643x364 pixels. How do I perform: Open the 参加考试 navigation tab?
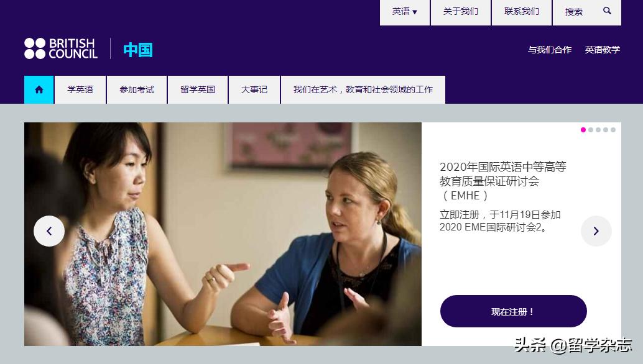point(137,89)
